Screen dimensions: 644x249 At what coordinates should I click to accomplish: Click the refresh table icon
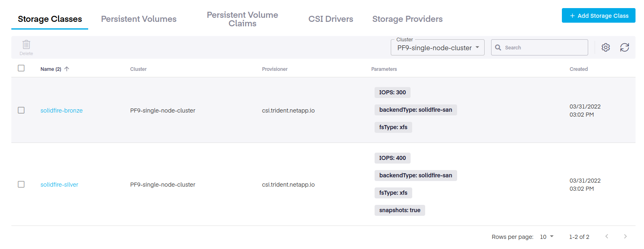click(x=625, y=47)
